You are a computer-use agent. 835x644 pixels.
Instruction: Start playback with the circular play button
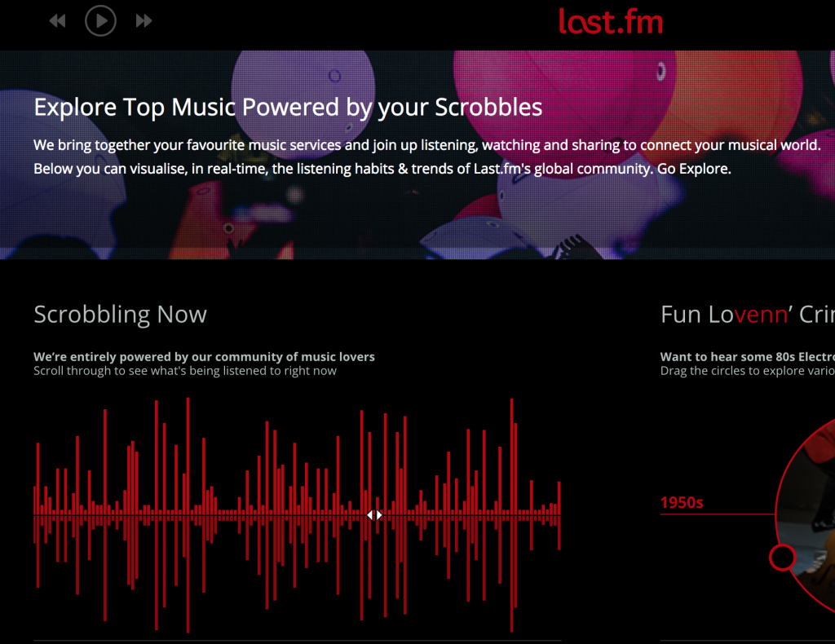[x=100, y=20]
